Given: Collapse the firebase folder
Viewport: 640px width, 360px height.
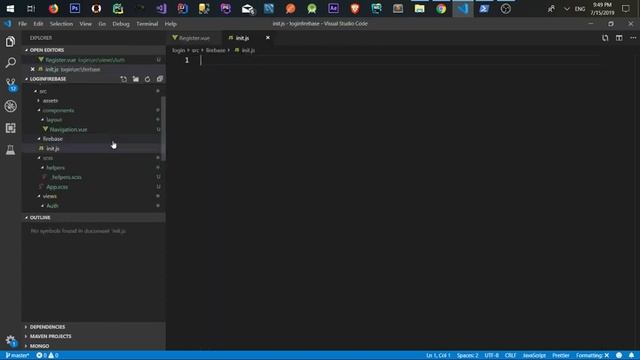Looking at the screenshot, I should [x=53, y=139].
